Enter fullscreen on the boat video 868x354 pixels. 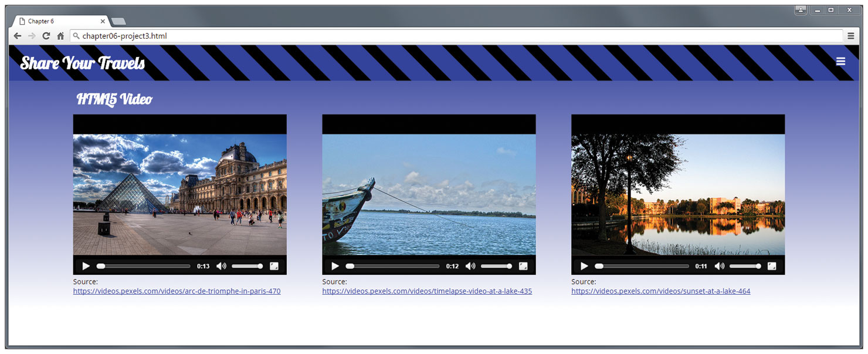523,266
